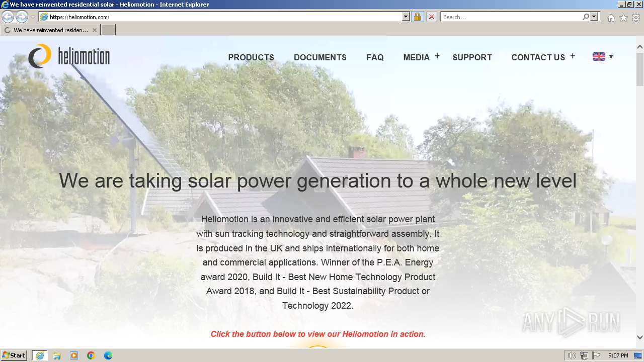Click the red 'Click the button below' text
Screen dimensions: 644x362
click(318, 334)
